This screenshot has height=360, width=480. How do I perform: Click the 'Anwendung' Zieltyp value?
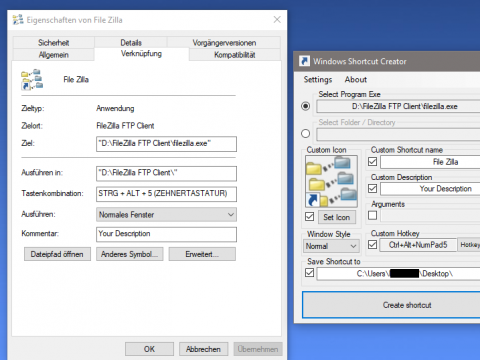coord(115,108)
